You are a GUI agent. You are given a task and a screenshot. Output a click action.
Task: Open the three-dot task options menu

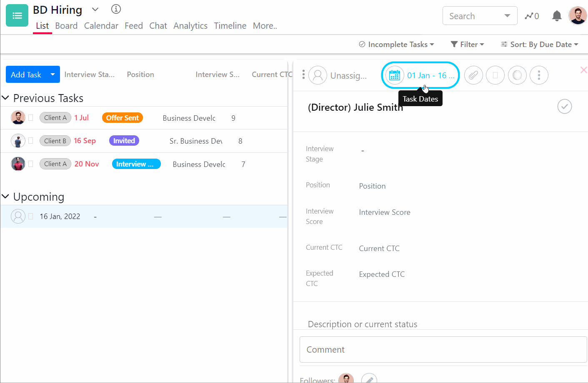[x=539, y=75]
